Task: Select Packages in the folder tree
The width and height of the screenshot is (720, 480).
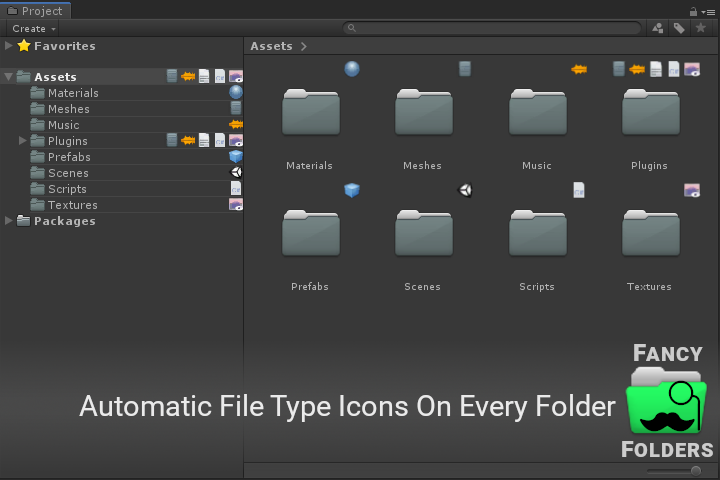Action: pyautogui.click(x=65, y=221)
